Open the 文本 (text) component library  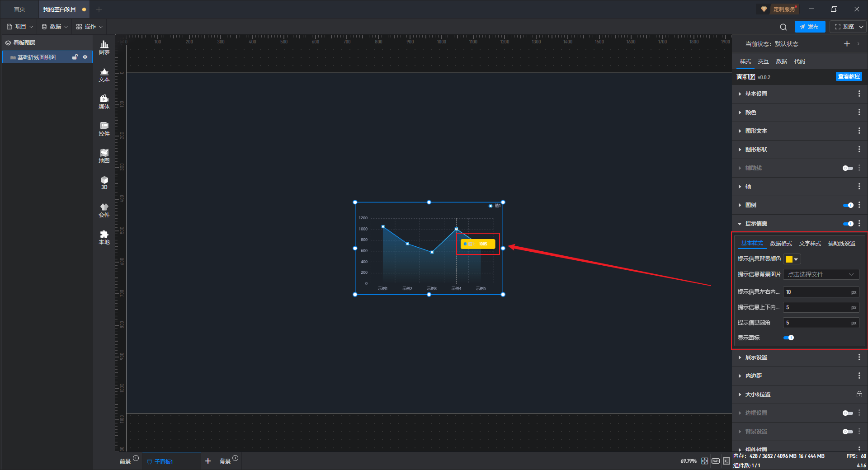coord(104,75)
